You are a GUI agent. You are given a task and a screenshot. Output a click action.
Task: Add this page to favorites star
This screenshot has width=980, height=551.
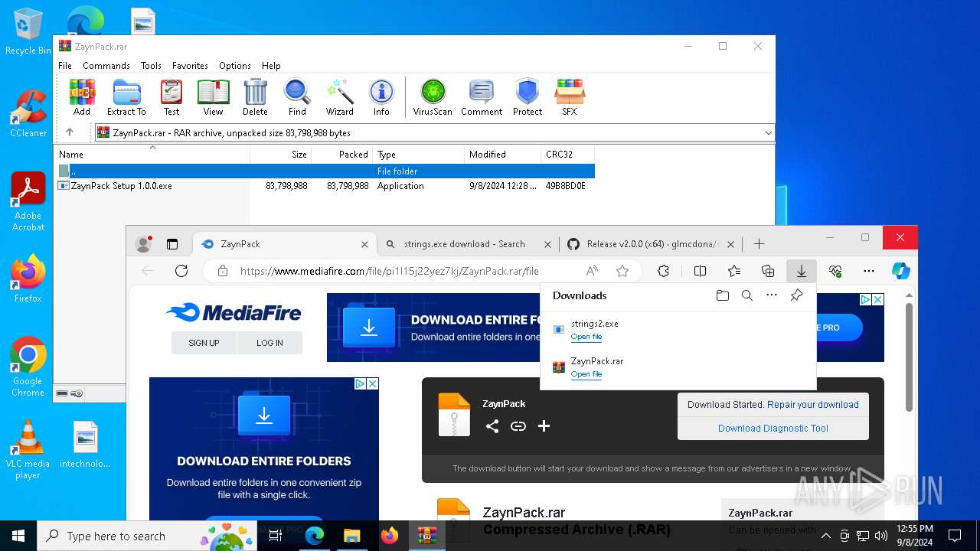[x=622, y=271]
